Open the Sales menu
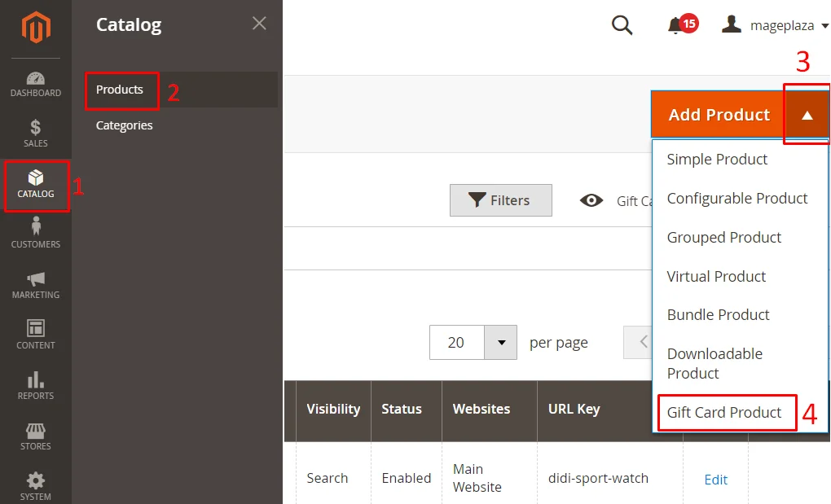This screenshot has height=504, width=831. point(36,134)
